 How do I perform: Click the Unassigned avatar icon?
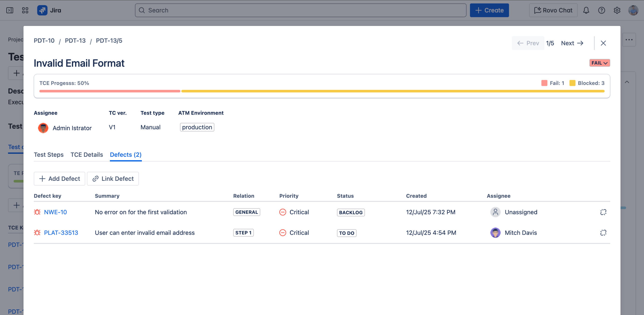pyautogui.click(x=495, y=212)
